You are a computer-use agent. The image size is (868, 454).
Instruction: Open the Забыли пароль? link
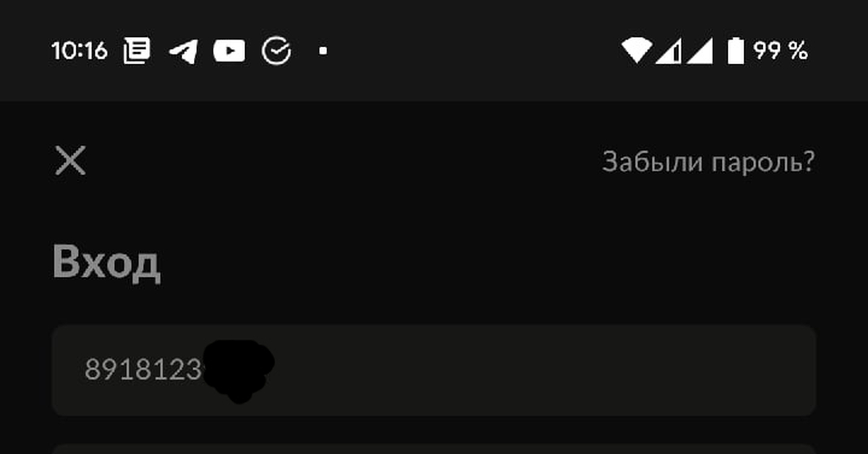(x=708, y=162)
